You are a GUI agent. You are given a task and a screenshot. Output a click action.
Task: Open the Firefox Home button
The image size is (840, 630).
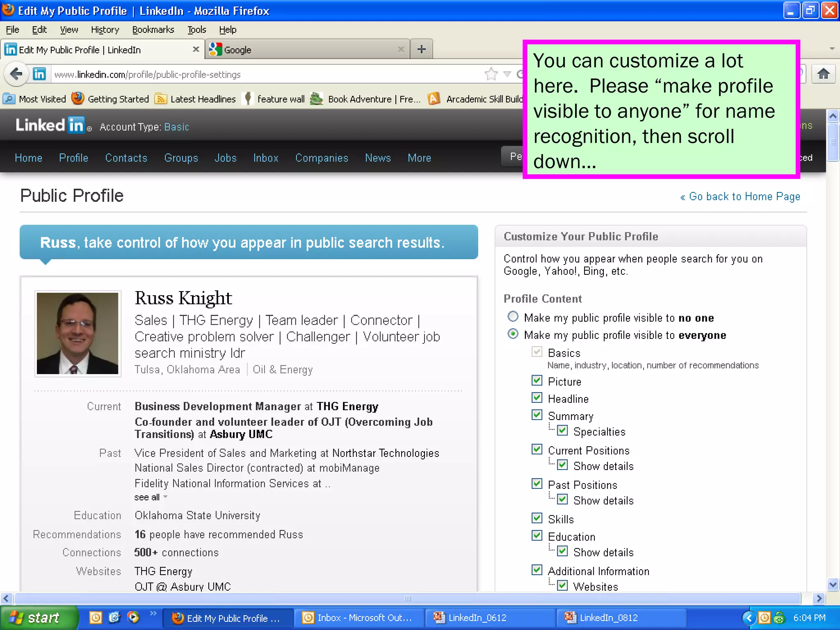pos(823,74)
